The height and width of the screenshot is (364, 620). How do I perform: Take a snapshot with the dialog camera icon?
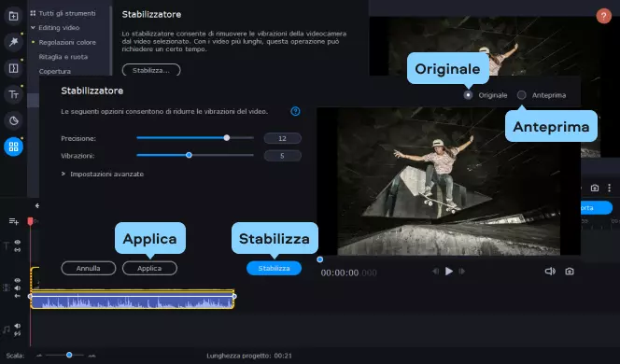point(570,271)
